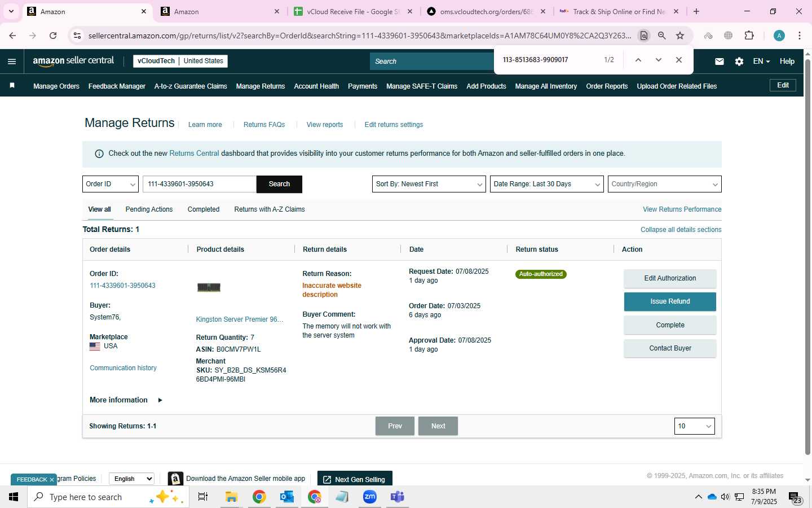Switch to vCloud Receive File browser tab
The width and height of the screenshot is (812, 508).
[x=352, y=11]
